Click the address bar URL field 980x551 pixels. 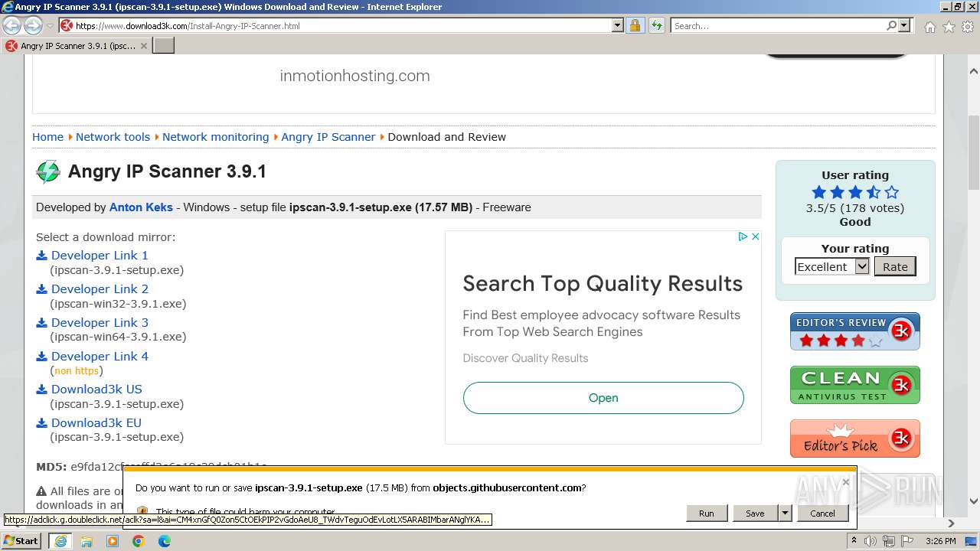point(341,25)
